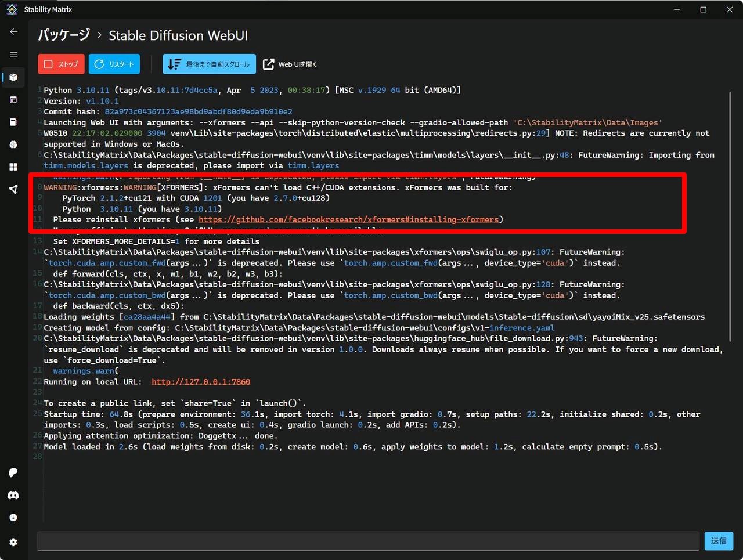Open the Packages cube icon in sidebar
Screen dimensions: 743x560
pos(13,77)
